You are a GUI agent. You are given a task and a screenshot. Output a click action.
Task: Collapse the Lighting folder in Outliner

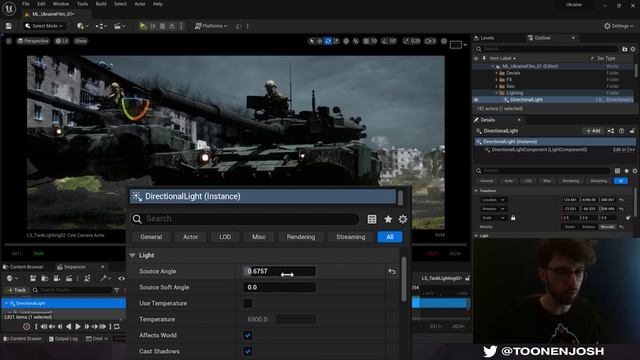click(x=496, y=93)
